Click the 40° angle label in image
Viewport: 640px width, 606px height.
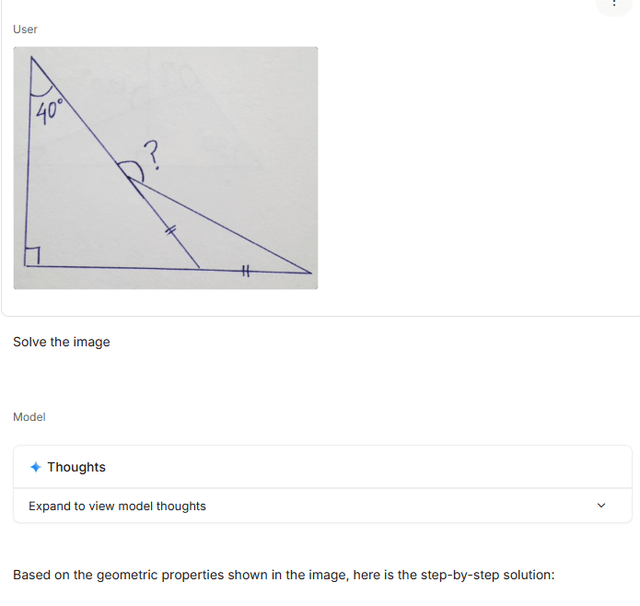click(x=49, y=109)
